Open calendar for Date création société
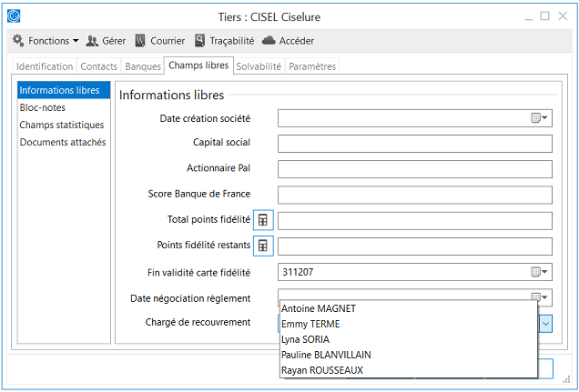 [x=540, y=118]
